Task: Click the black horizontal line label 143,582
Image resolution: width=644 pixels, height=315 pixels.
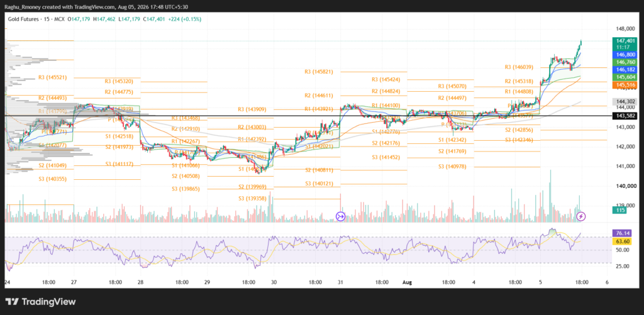Action: [x=625, y=116]
